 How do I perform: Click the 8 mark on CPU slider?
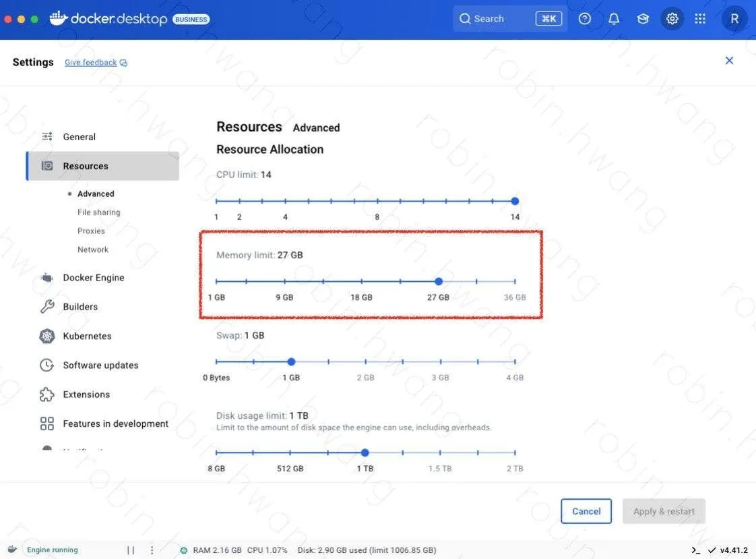pyautogui.click(x=377, y=217)
